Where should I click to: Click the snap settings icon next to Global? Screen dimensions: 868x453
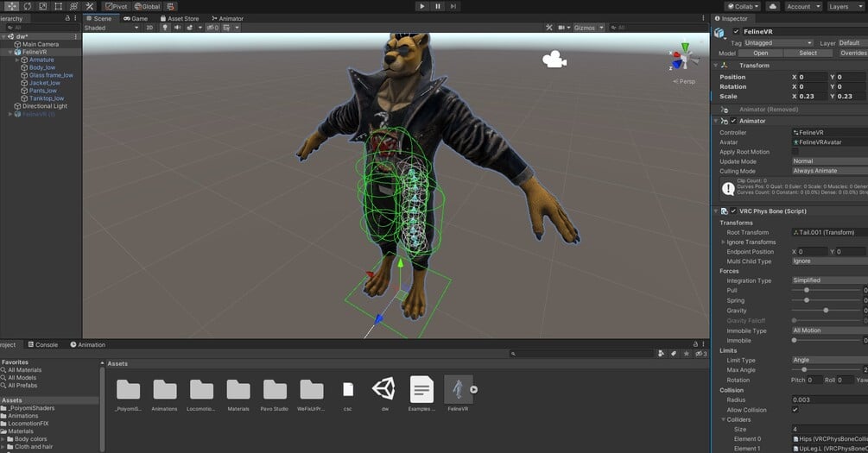[x=171, y=7]
